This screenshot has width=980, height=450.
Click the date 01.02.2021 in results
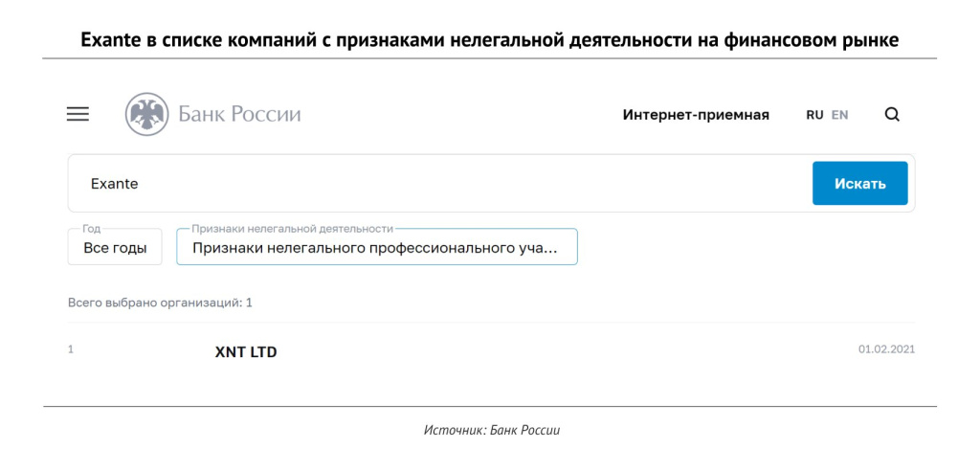886,349
